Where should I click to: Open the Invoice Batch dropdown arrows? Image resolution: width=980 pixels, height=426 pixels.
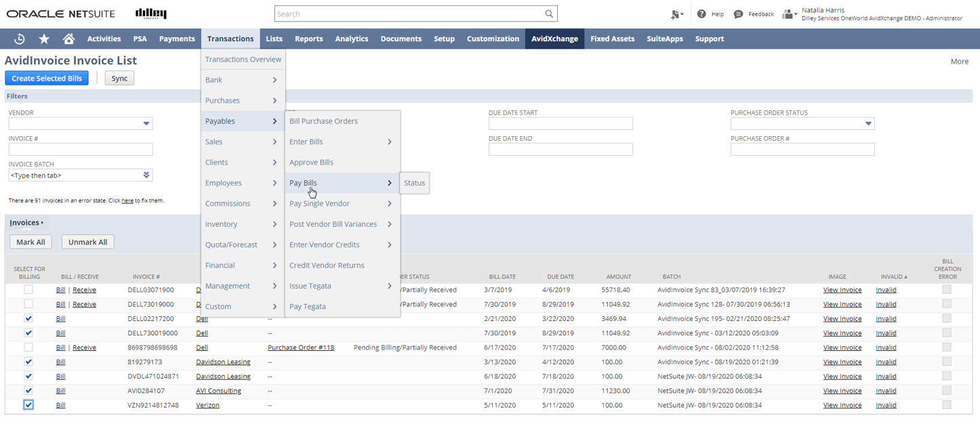click(x=146, y=175)
